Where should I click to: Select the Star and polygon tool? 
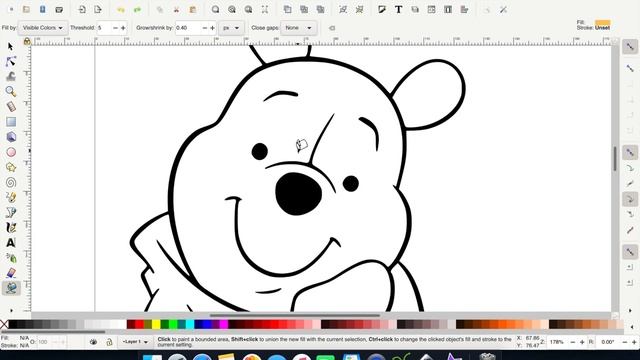pos(11,167)
